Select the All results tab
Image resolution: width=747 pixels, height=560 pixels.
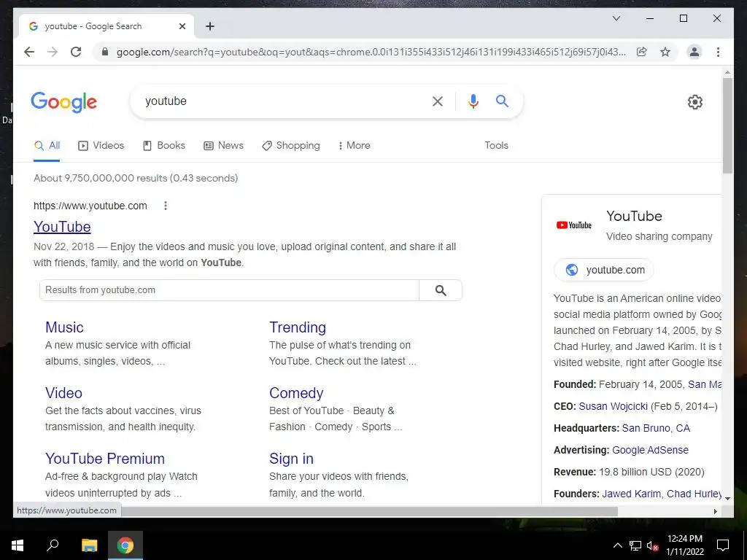pos(47,146)
